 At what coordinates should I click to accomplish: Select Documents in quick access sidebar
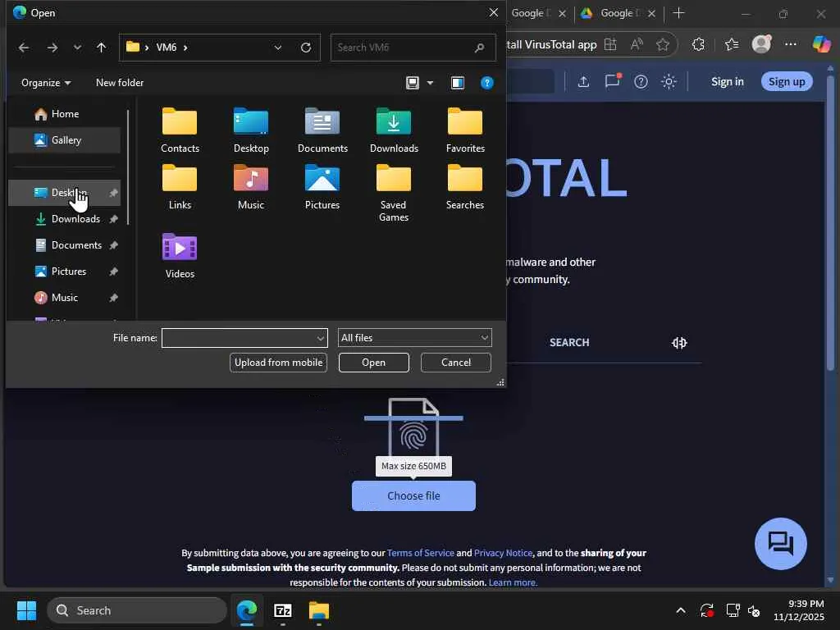tap(64, 245)
